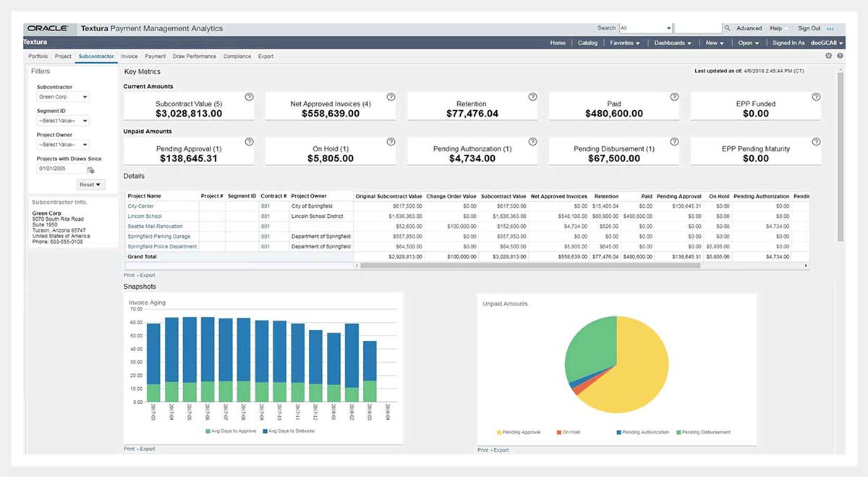Click Sign Out
The width and height of the screenshot is (868, 477).
809,28
